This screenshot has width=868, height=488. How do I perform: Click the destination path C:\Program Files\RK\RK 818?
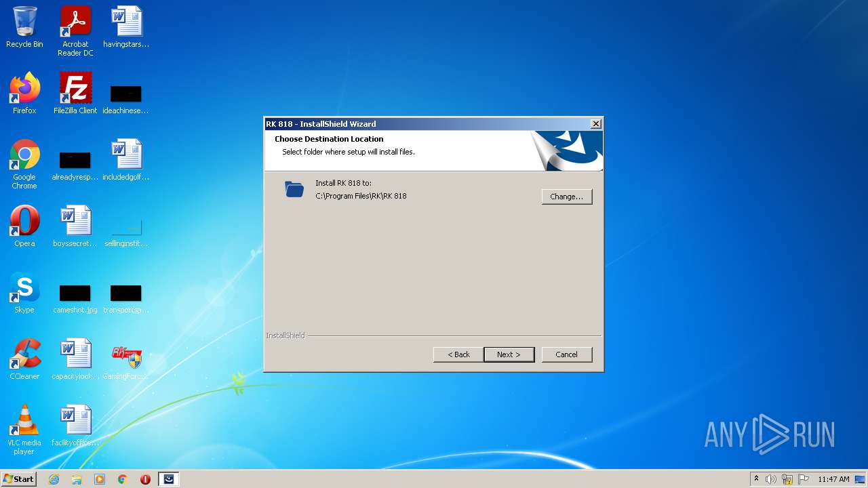[x=361, y=196]
